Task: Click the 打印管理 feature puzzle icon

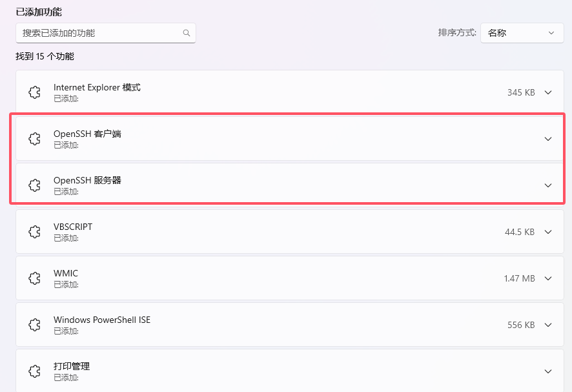Action: point(35,371)
